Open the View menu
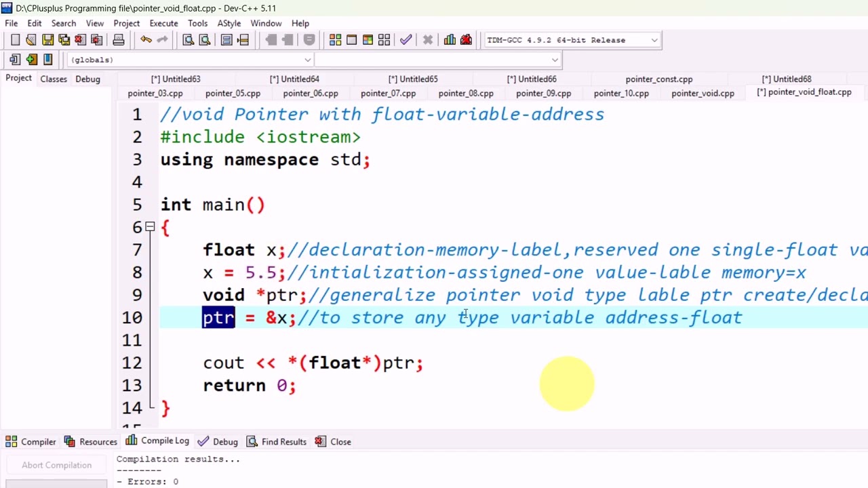The image size is (868, 488). tap(95, 23)
